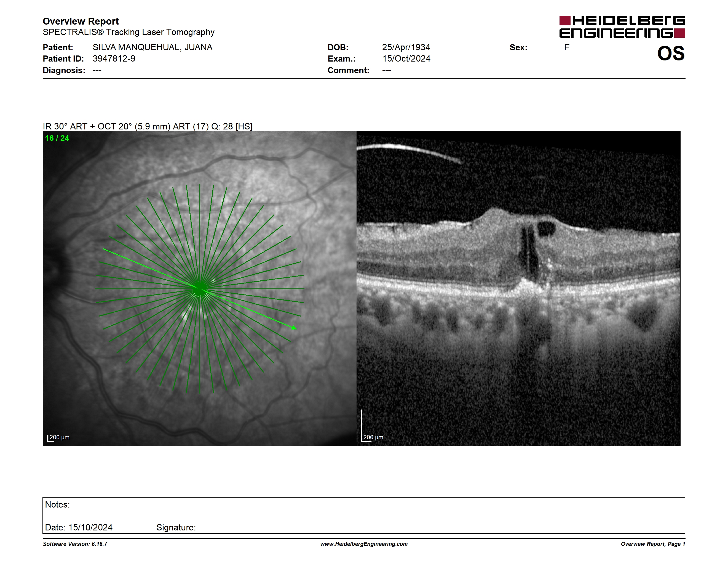
Task: Click the exam date '15/Oct/2024'
Action: coord(406,59)
